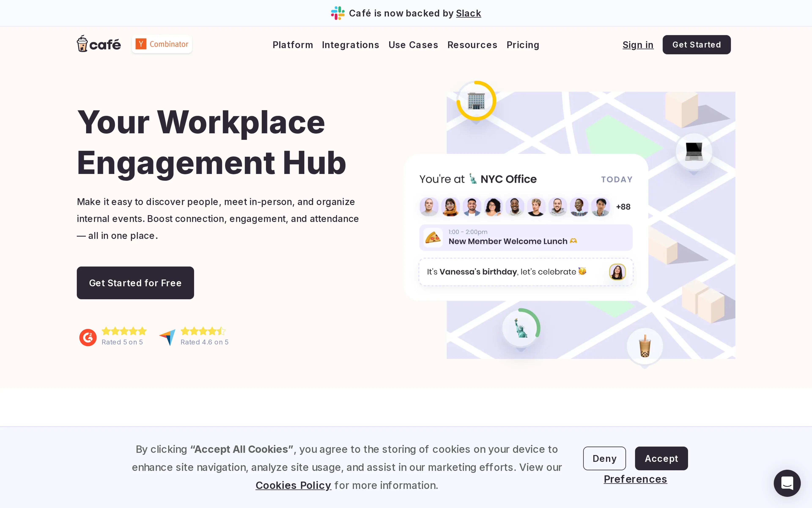Click the Get Started header button
Image resolution: width=812 pixels, height=508 pixels.
[696, 45]
